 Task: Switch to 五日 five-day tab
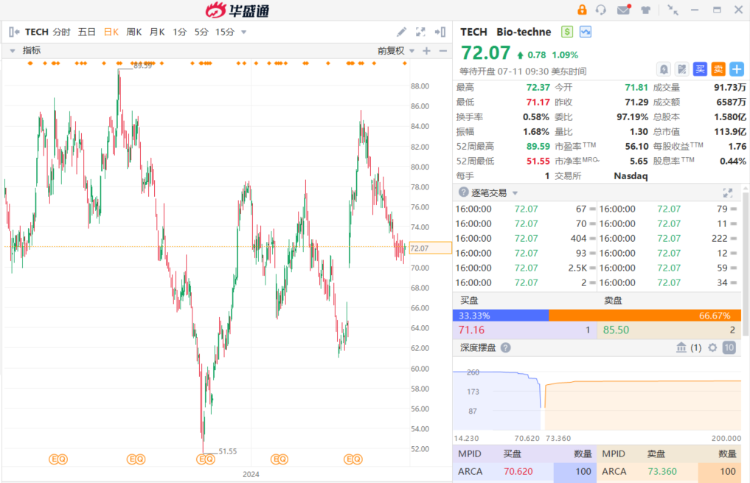tap(87, 32)
